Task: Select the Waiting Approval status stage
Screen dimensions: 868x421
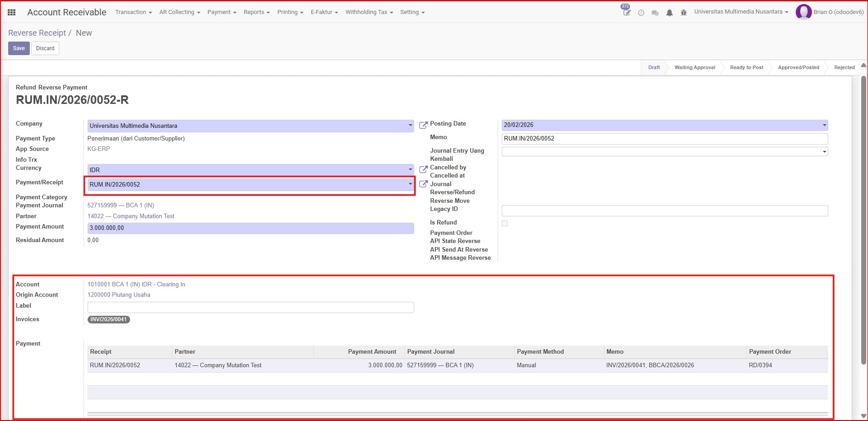Action: click(x=695, y=67)
